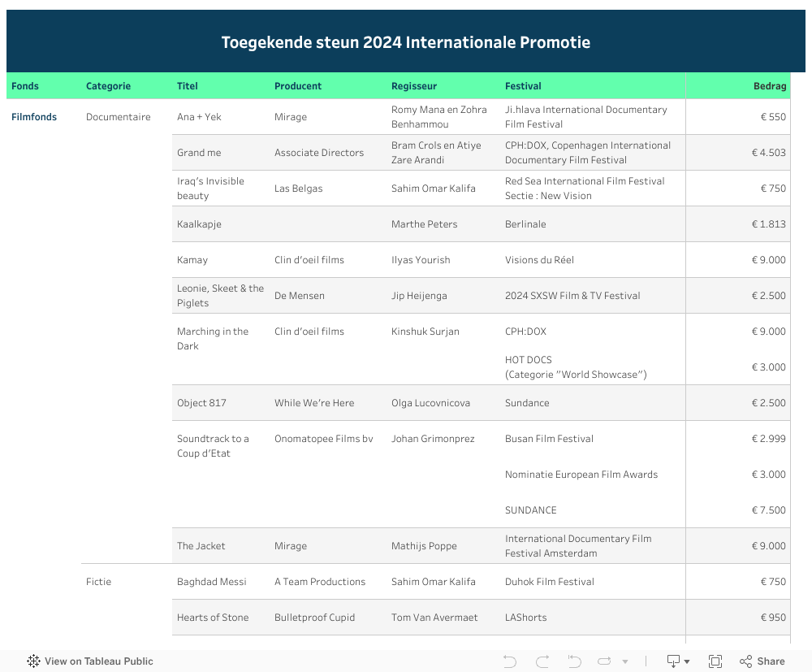Select the Filmfonds row label
This screenshot has height=672, width=812.
coord(34,117)
